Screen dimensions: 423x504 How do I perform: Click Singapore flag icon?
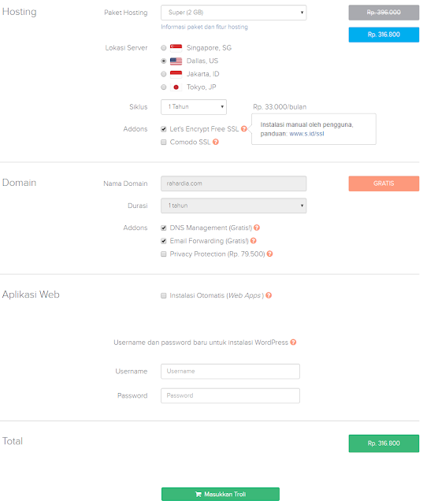[176, 48]
